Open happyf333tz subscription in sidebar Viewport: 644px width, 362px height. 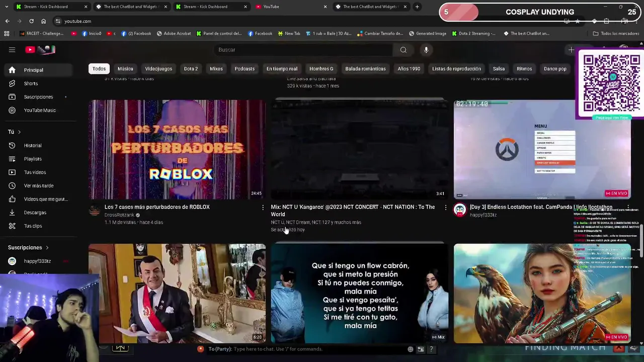pos(37,261)
